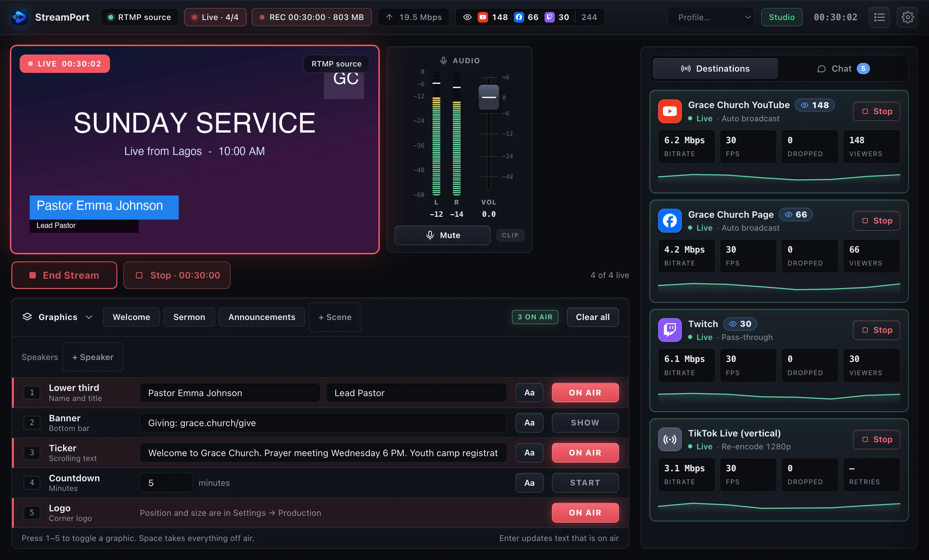Click the 66 viewers badge on Facebook card
Screen dimensions: 929x560
coord(795,215)
